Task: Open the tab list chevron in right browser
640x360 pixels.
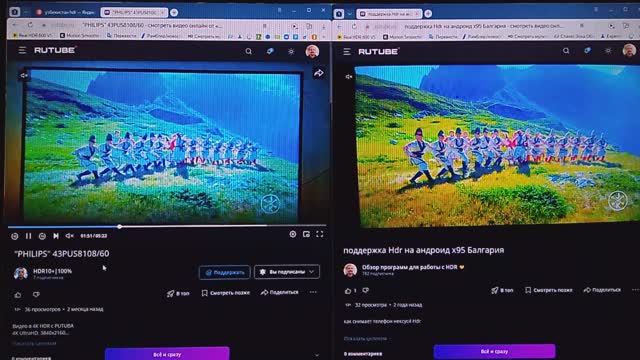Action: pyautogui.click(x=349, y=14)
